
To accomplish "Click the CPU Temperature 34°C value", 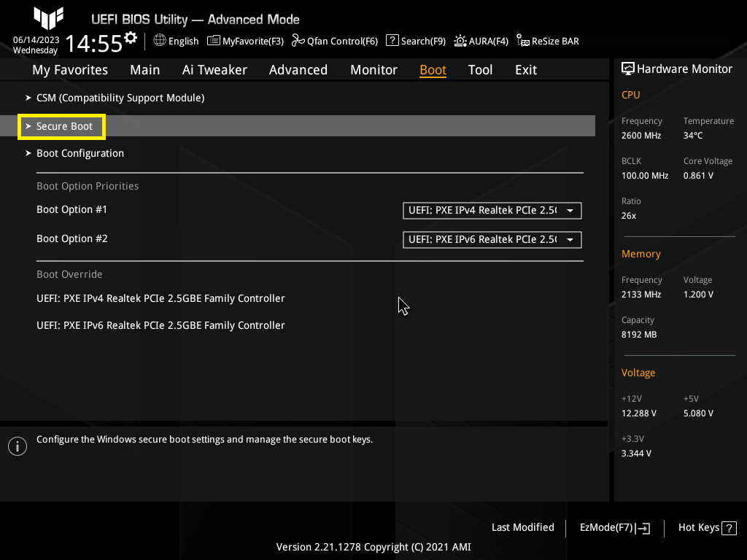I will point(693,136).
